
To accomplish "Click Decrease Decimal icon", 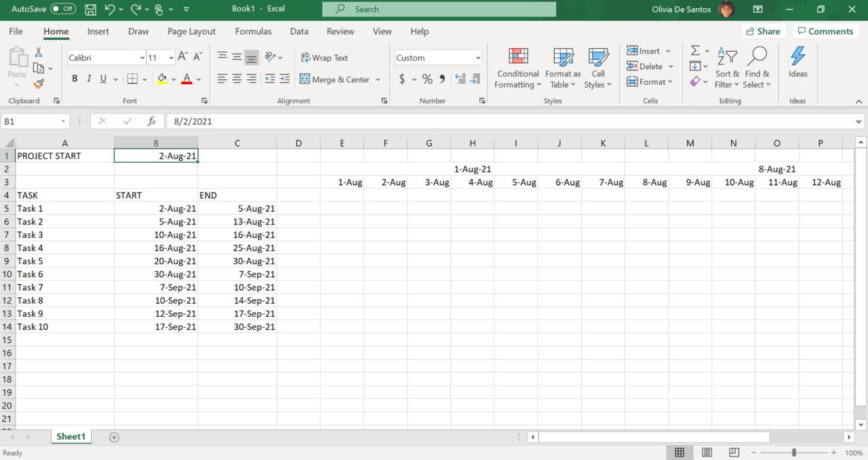I will point(475,79).
